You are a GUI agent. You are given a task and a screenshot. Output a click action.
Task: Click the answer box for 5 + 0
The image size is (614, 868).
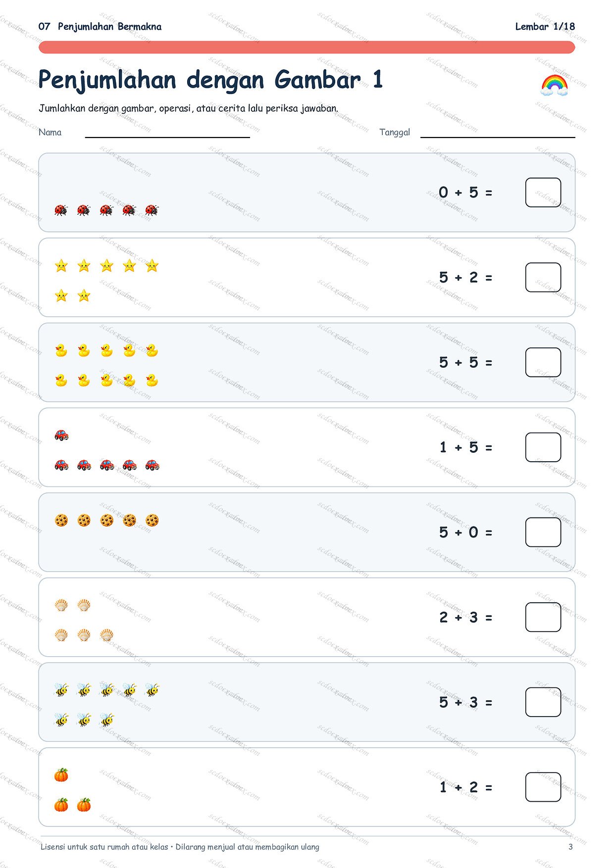tap(543, 532)
